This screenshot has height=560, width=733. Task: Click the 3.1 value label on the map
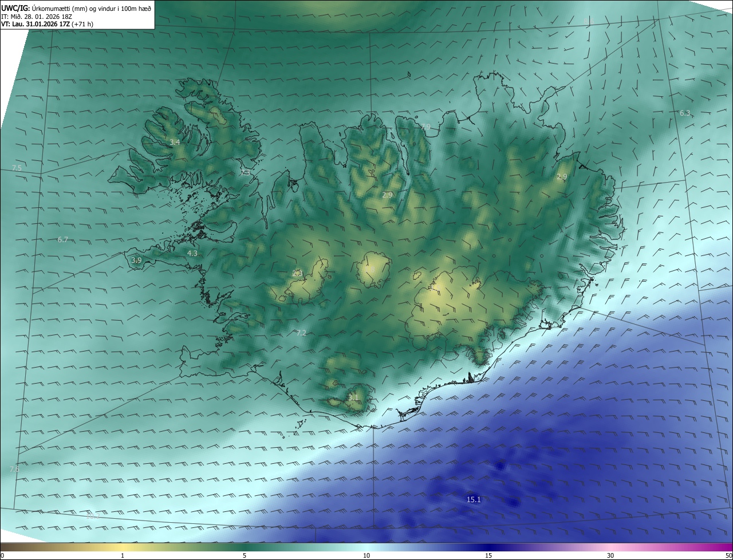(353, 397)
